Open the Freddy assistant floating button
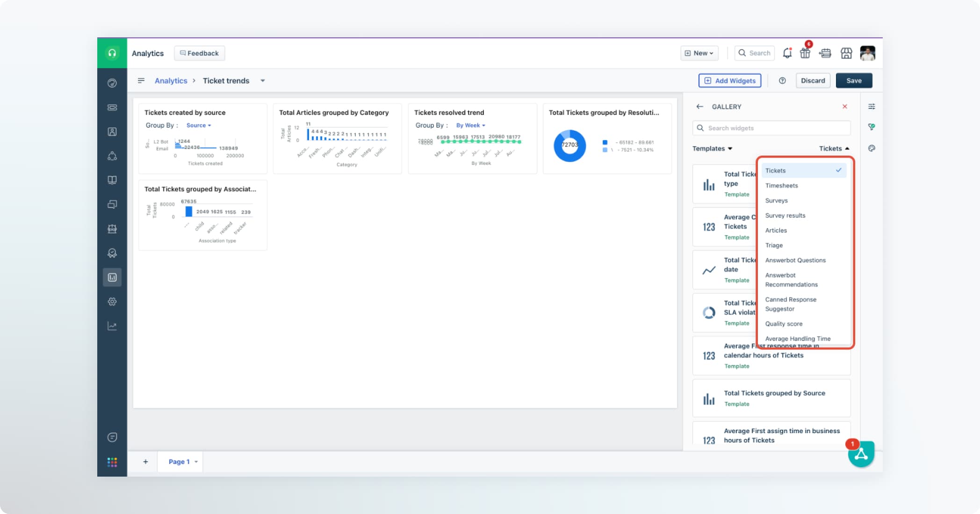Image resolution: width=980 pixels, height=514 pixels. click(x=861, y=454)
